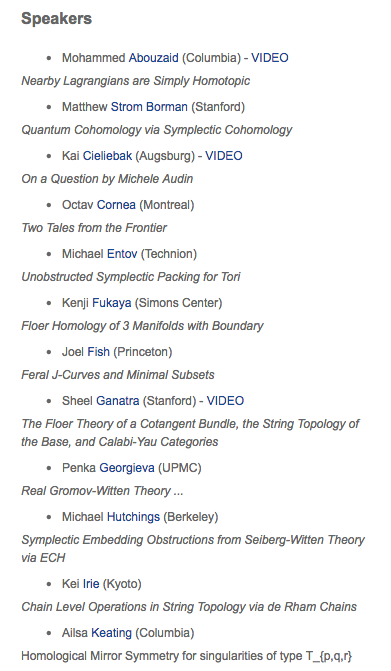Select Feral J-Curves and Minimal Subsets title
391x671 pixels.
coord(118,375)
